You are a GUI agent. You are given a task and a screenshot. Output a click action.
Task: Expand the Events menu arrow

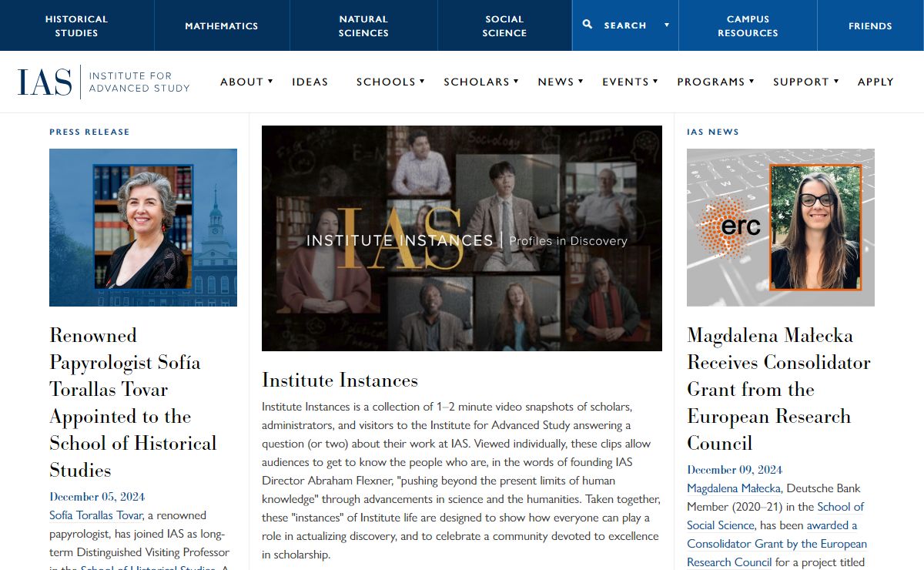click(x=655, y=81)
